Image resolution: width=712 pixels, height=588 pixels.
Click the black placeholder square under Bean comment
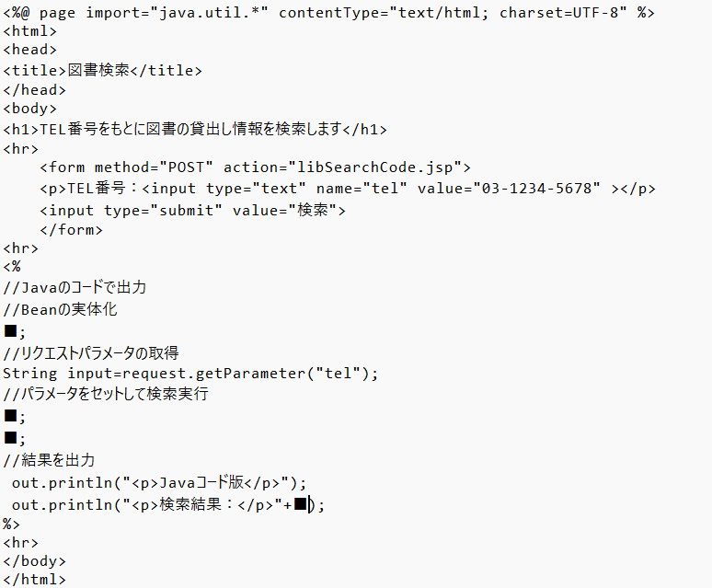[10, 330]
